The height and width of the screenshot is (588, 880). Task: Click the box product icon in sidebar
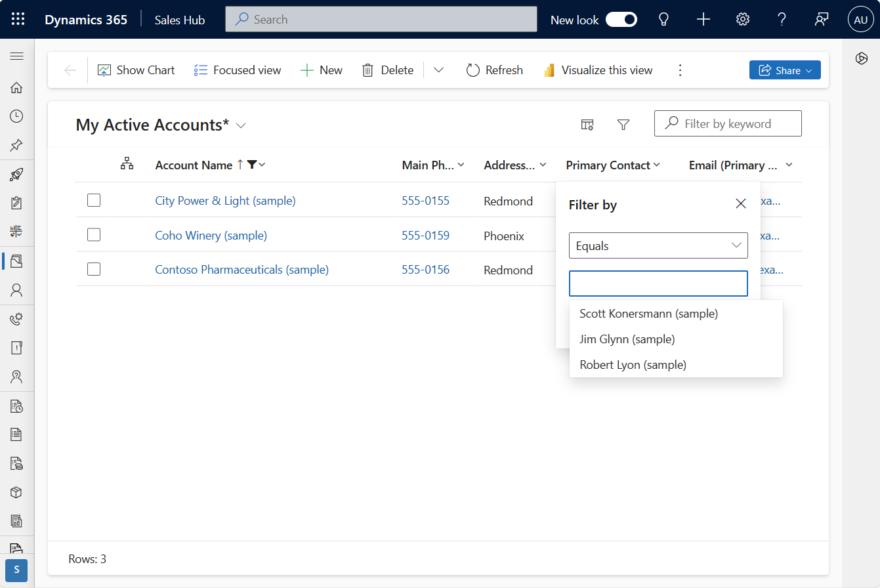[x=17, y=492]
